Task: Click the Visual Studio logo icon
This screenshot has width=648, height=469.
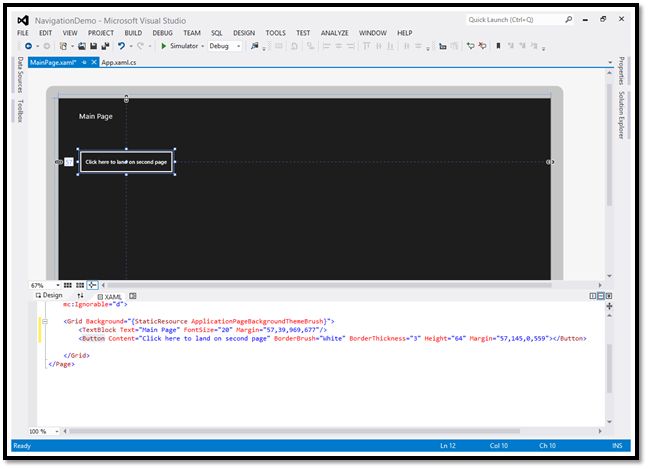Action: tap(22, 19)
